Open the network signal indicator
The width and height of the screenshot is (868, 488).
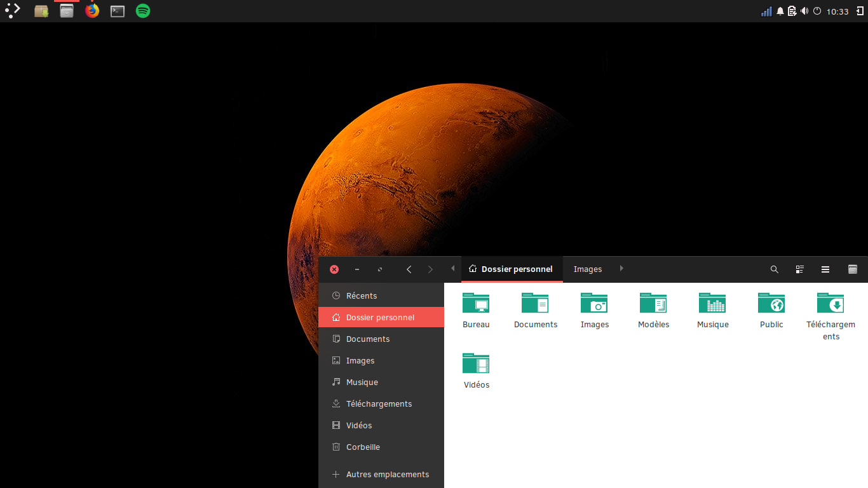(x=766, y=11)
